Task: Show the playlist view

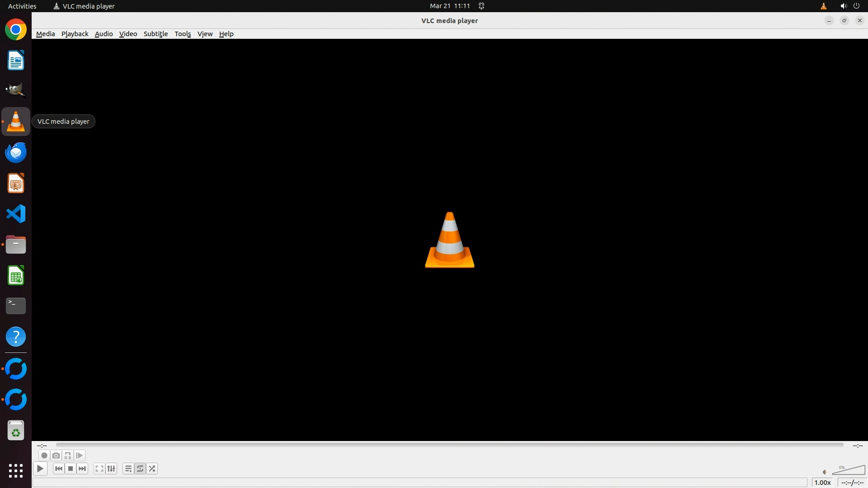Action: coord(128,469)
